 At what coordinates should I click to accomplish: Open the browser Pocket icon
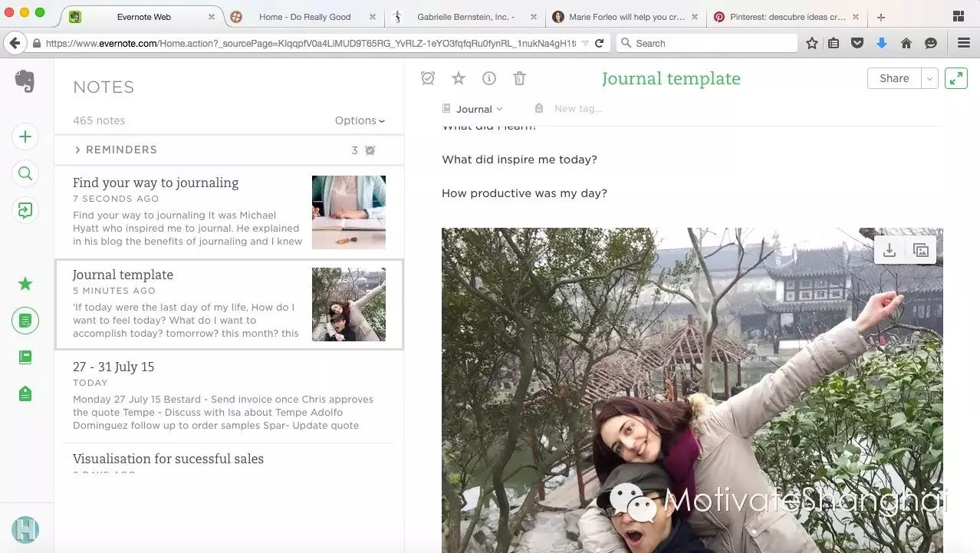coord(857,44)
